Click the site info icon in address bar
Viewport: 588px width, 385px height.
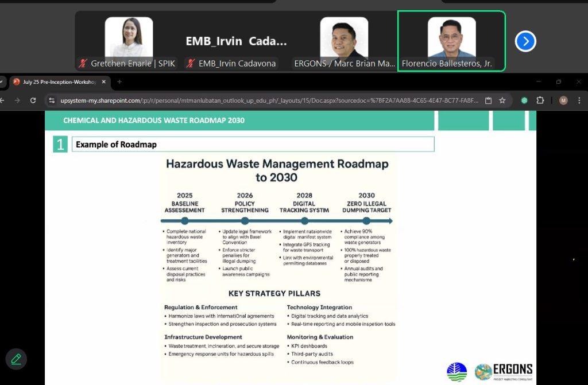[52, 100]
